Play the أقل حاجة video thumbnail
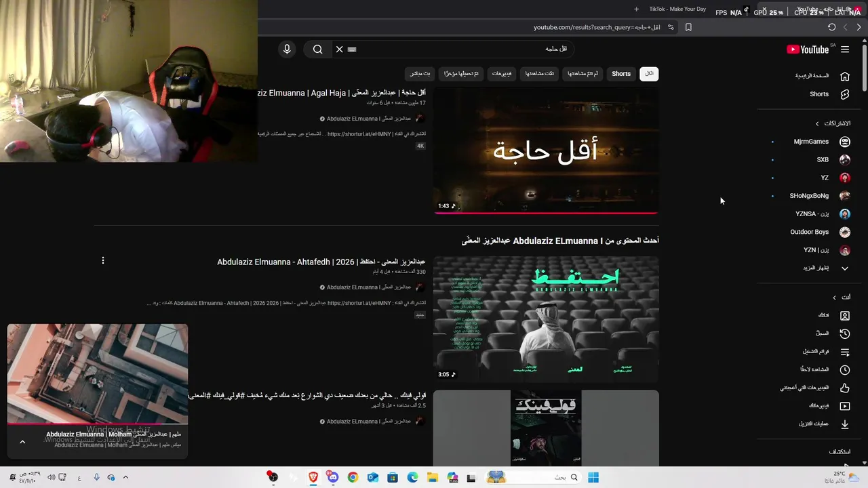The image size is (868, 488). coord(546,150)
